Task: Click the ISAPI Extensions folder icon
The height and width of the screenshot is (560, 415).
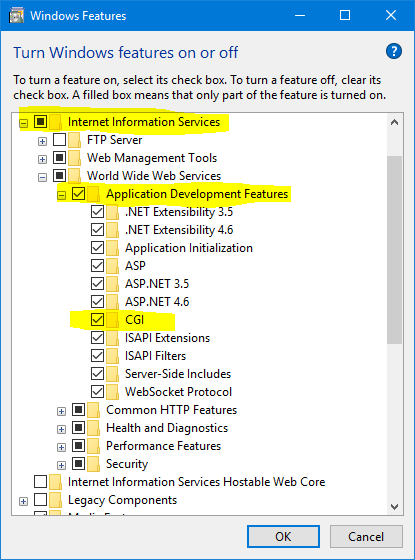Action: coord(112,338)
